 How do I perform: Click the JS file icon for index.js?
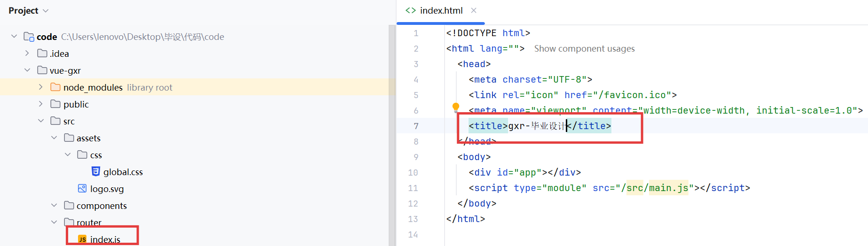point(82,239)
